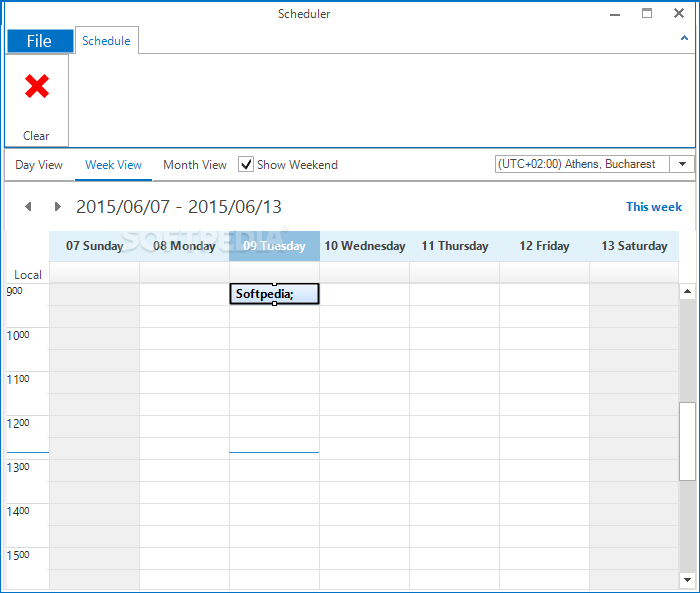Viewport: 700px width, 593px height.
Task: Click the 07 Sunday column header
Action: (94, 246)
